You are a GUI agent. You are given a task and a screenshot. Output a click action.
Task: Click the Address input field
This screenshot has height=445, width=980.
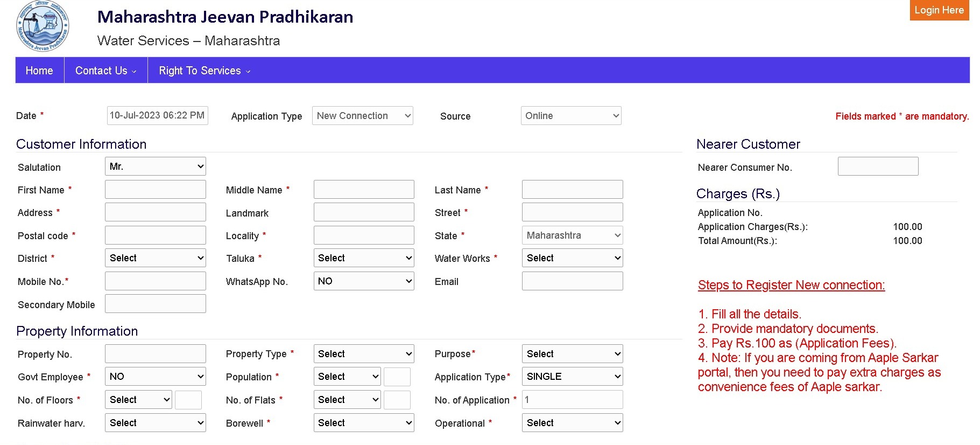click(x=156, y=212)
